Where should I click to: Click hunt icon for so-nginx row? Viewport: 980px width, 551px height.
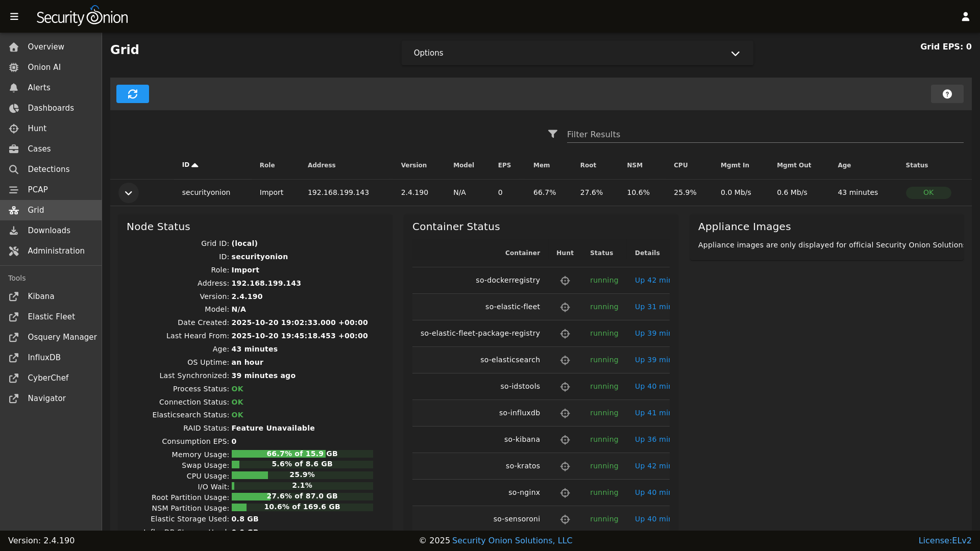[x=565, y=493]
